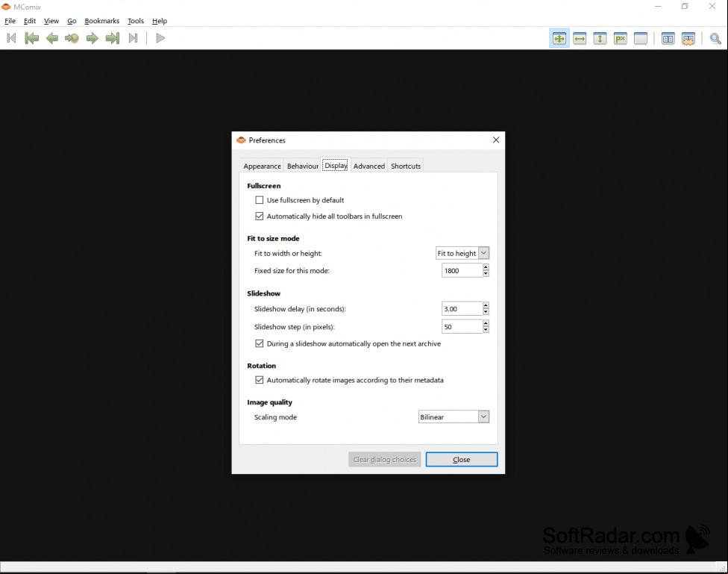Select the manual zoom mode toolbar icon

pos(641,39)
